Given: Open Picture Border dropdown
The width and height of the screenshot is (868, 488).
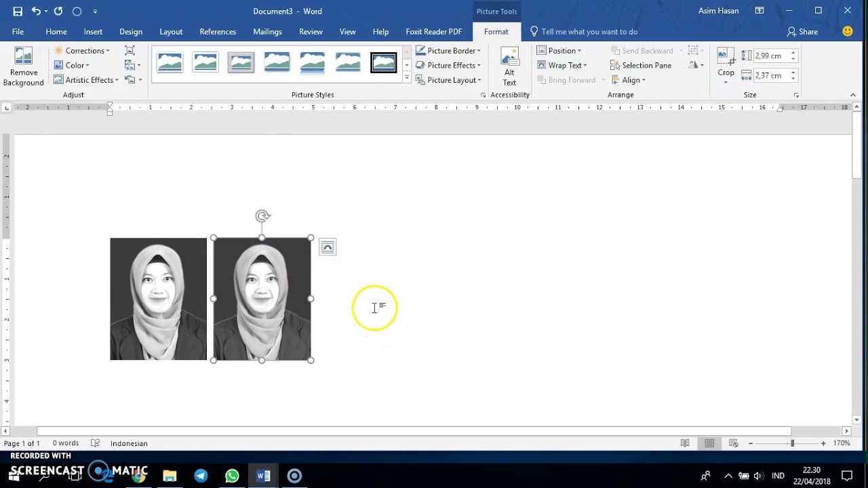Looking at the screenshot, I should (448, 51).
